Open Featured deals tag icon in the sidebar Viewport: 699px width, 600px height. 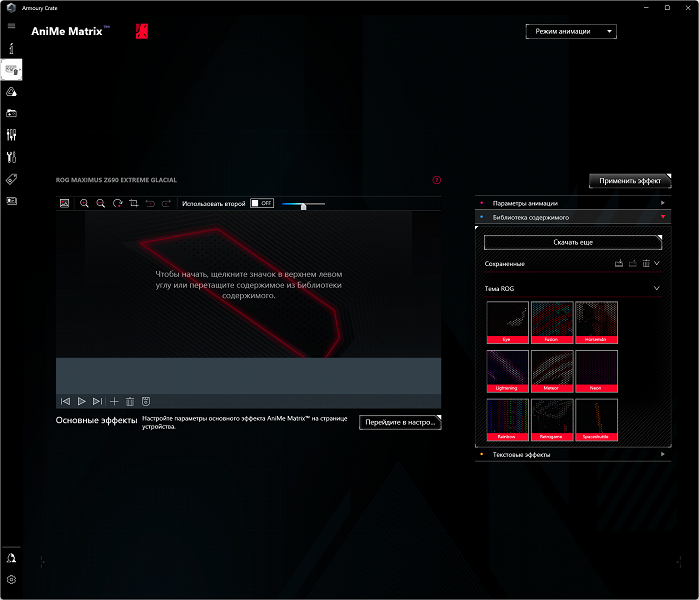pyautogui.click(x=12, y=179)
